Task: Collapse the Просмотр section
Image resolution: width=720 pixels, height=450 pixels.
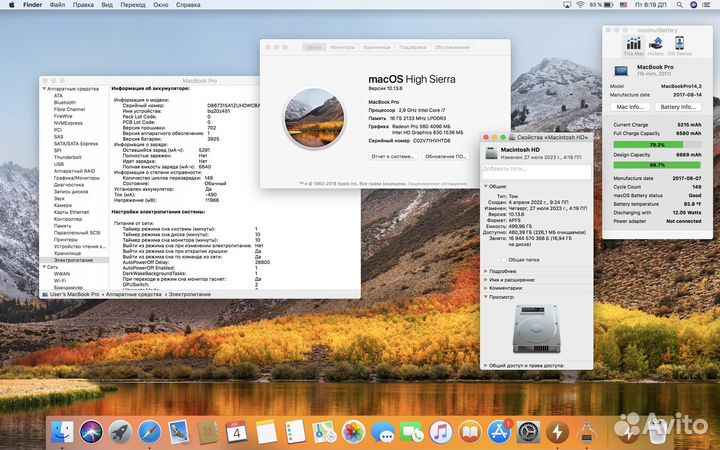Action: (x=486, y=297)
